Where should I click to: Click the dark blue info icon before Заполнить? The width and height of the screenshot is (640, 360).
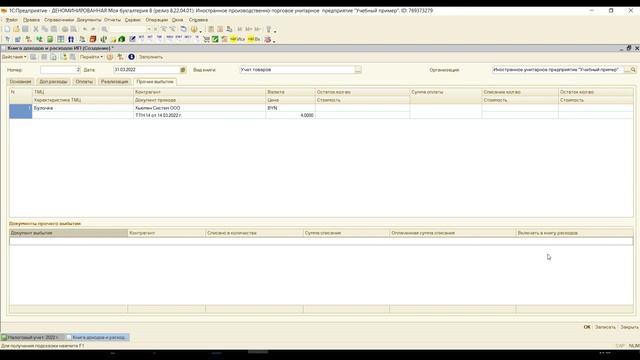tap(131, 57)
